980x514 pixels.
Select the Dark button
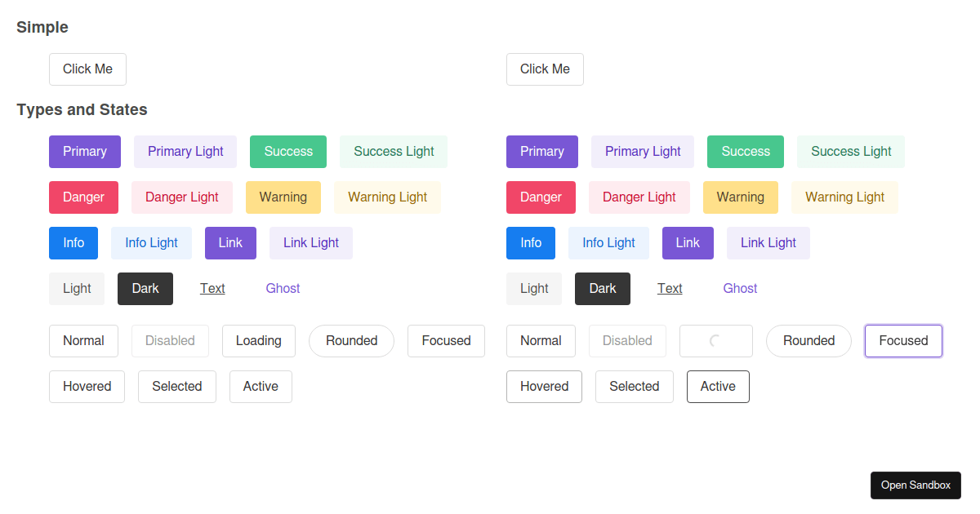tap(145, 288)
